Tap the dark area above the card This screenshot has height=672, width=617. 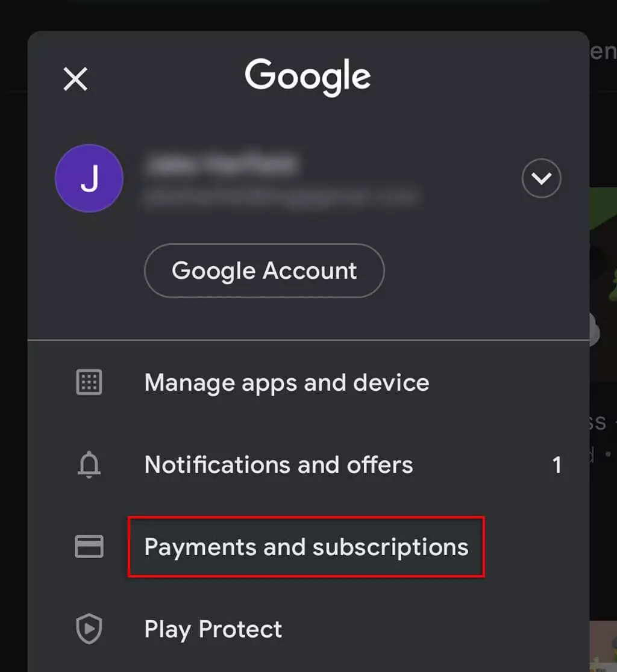pos(308,15)
